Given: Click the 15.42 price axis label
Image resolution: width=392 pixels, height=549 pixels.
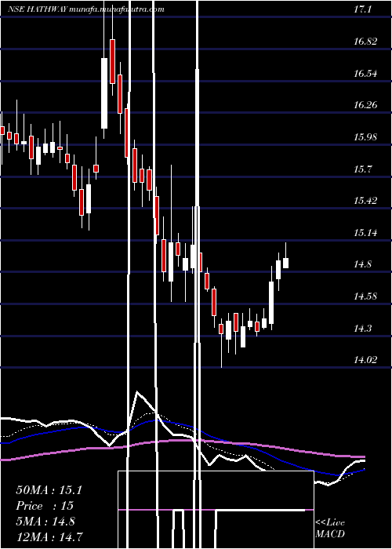Looking at the screenshot, I should 365,201.
